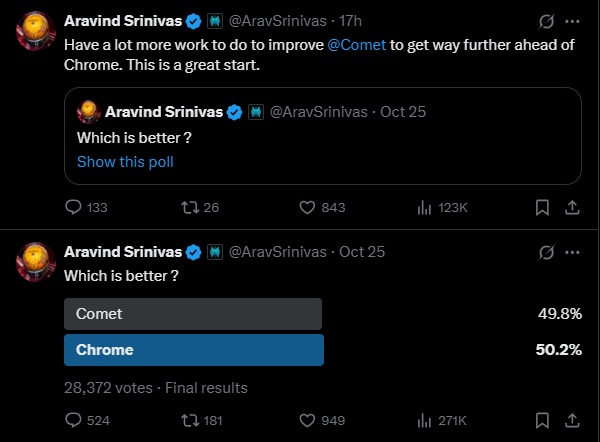Like the tweet with 843 likes
Screen dimensions: 600x442
tap(308, 207)
